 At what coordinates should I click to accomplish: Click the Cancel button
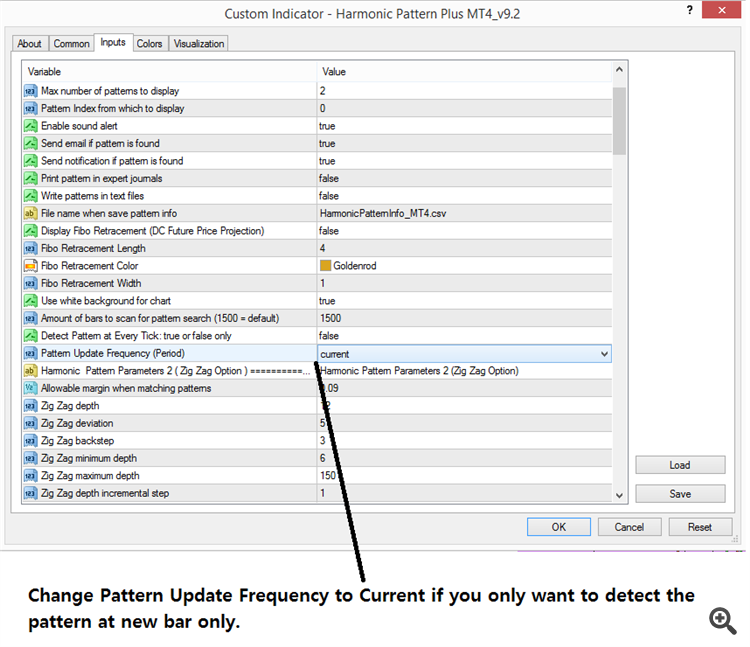point(629,527)
